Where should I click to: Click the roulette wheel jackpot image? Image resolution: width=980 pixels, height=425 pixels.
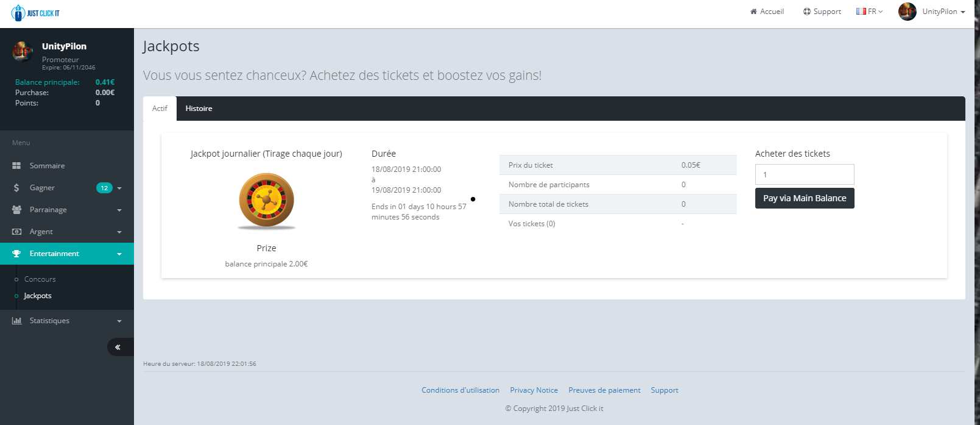coord(266,201)
